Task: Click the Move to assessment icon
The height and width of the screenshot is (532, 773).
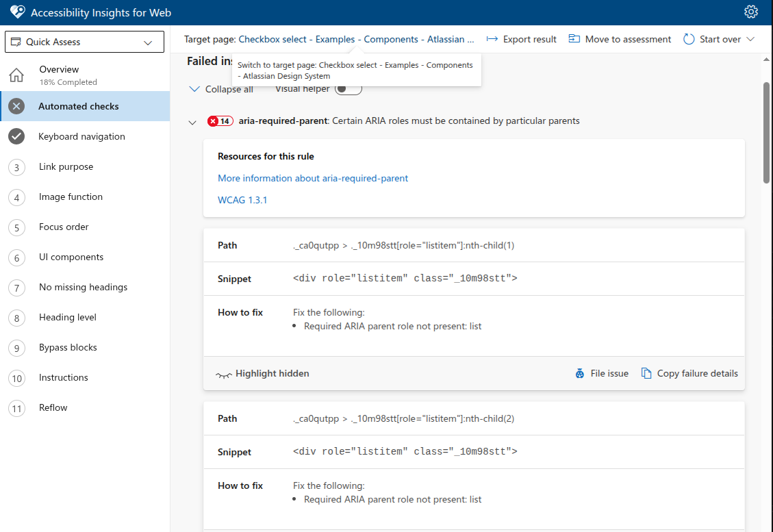Action: click(576, 39)
